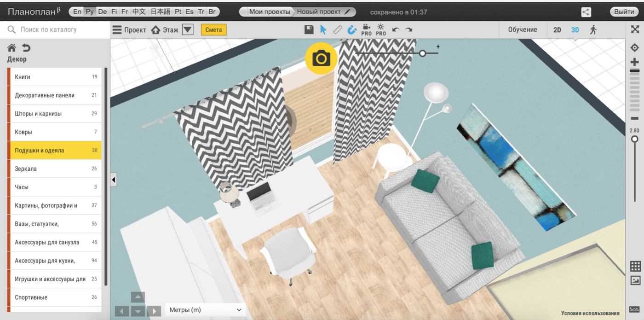Click the Смета button
Screen dimensions: 644x320
[x=213, y=30]
